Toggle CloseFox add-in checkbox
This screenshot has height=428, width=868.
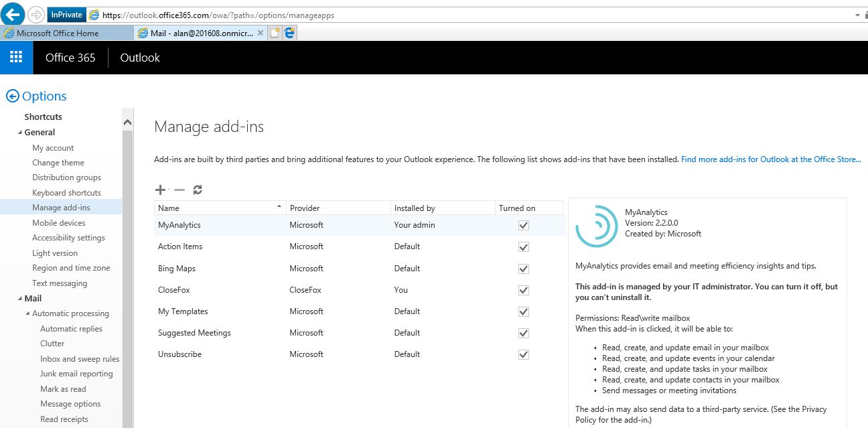[x=524, y=290]
